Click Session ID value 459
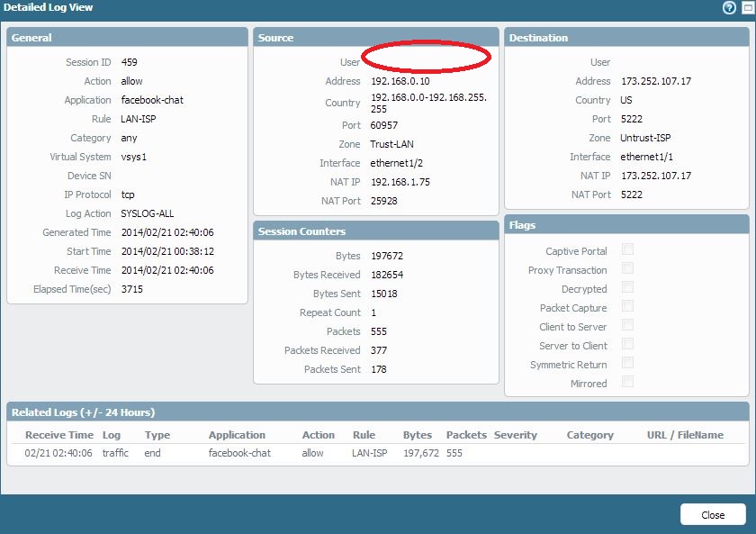 [130, 62]
